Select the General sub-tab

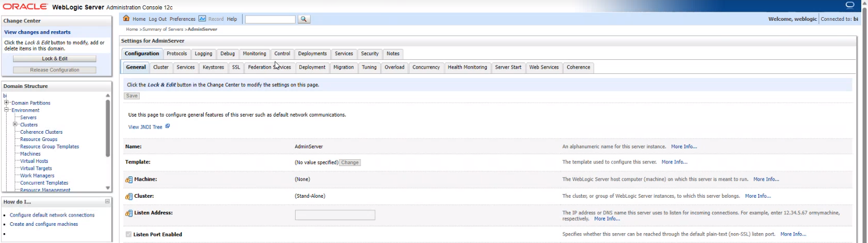tap(136, 67)
